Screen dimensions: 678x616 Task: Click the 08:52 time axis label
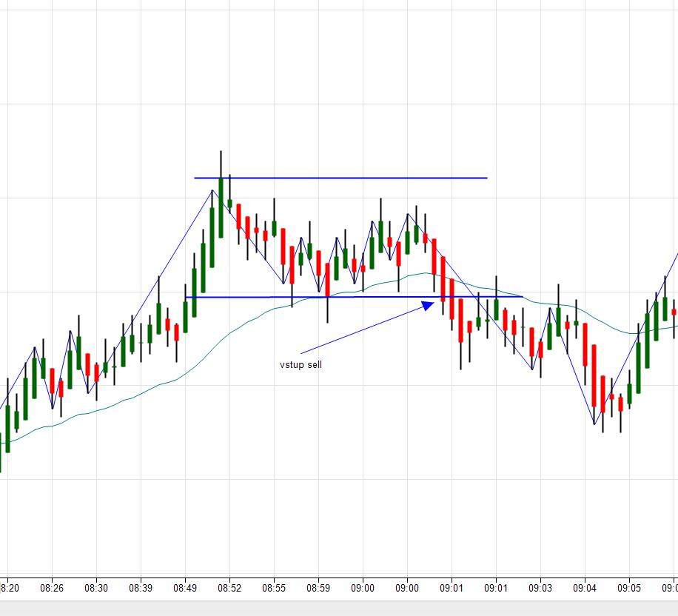pos(229,589)
